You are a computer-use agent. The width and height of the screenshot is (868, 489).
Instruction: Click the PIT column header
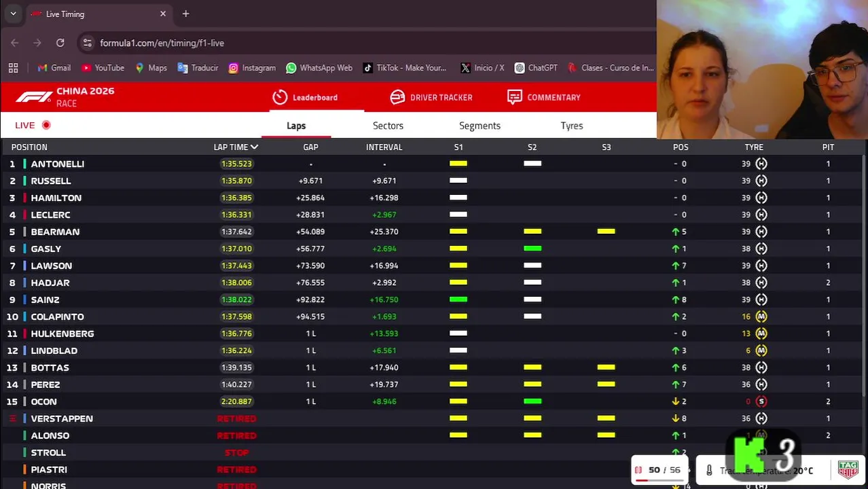click(x=828, y=147)
